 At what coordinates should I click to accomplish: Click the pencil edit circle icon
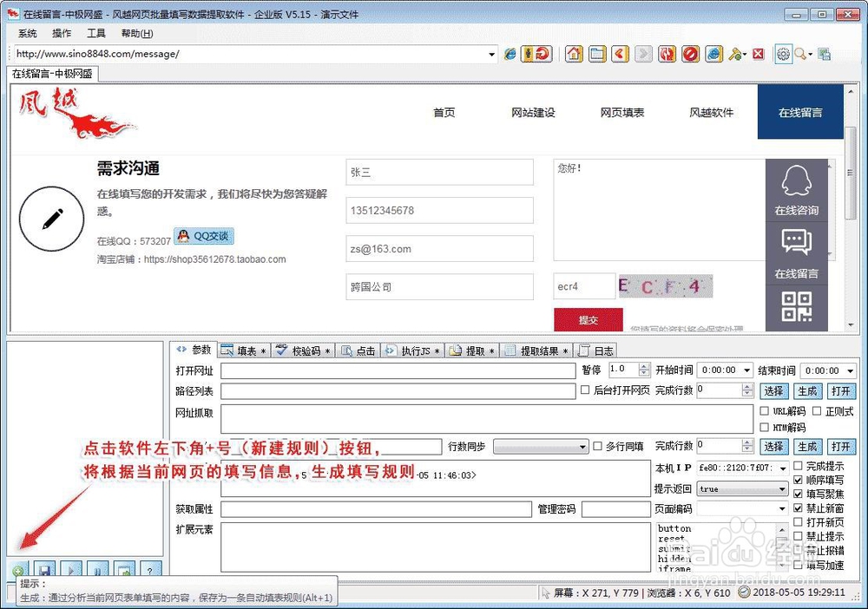point(51,219)
